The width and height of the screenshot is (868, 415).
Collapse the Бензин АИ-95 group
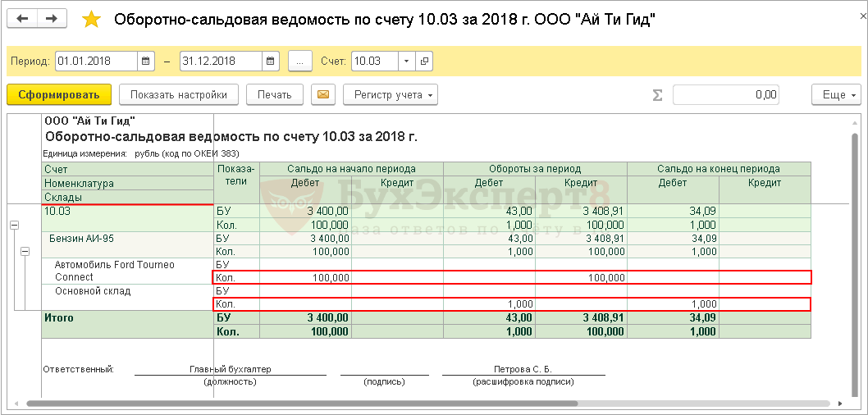click(x=25, y=252)
